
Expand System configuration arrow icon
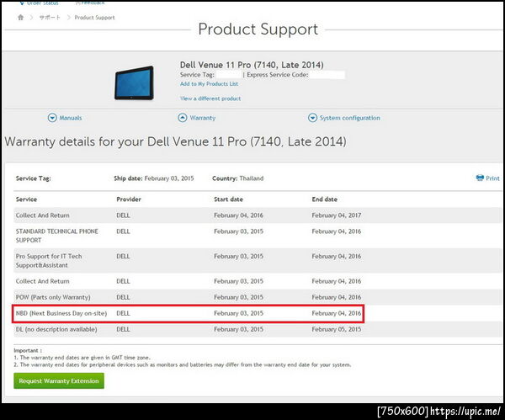[312, 118]
